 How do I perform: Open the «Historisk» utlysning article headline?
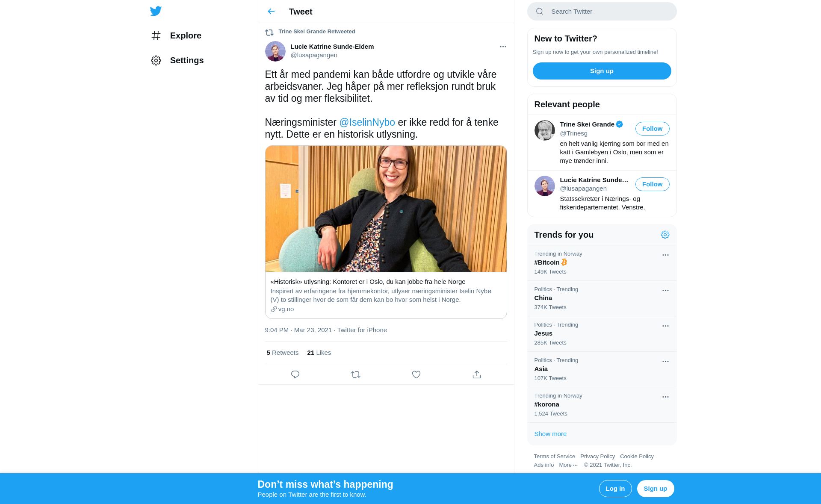tap(368, 282)
